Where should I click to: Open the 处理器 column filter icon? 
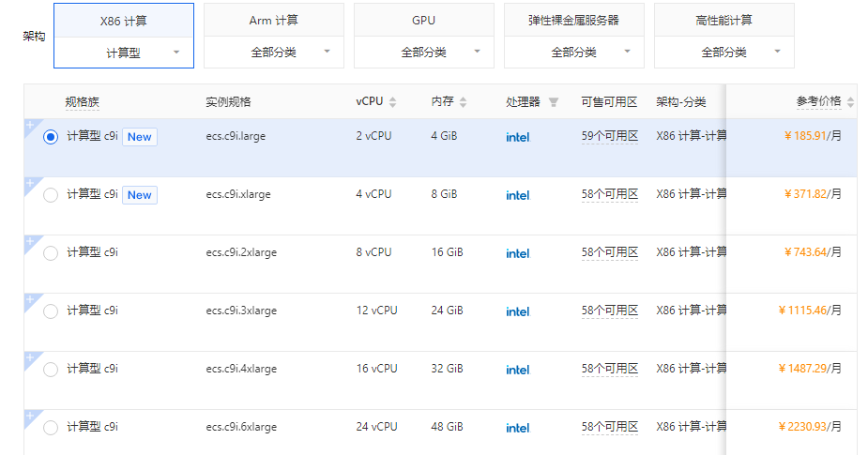554,102
